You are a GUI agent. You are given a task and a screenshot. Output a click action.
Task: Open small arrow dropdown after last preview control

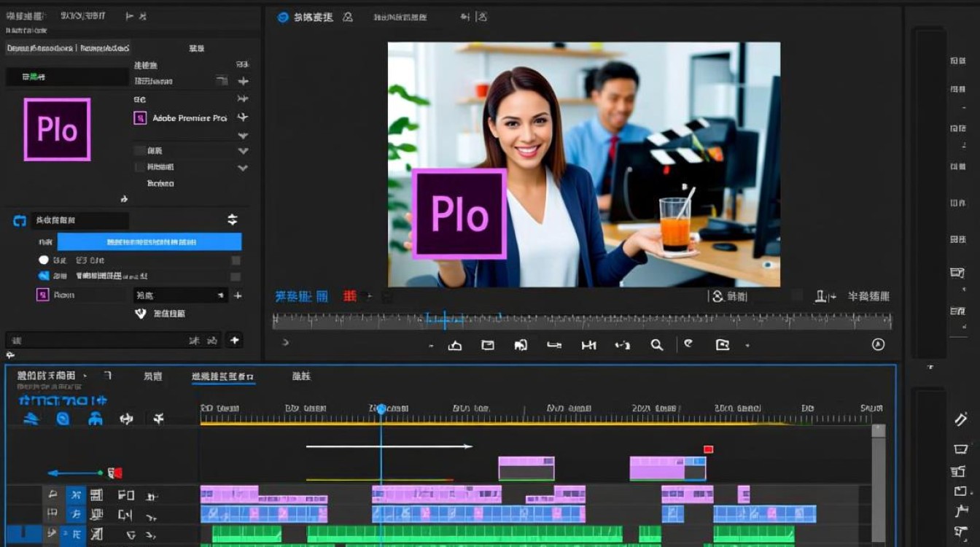click(747, 345)
